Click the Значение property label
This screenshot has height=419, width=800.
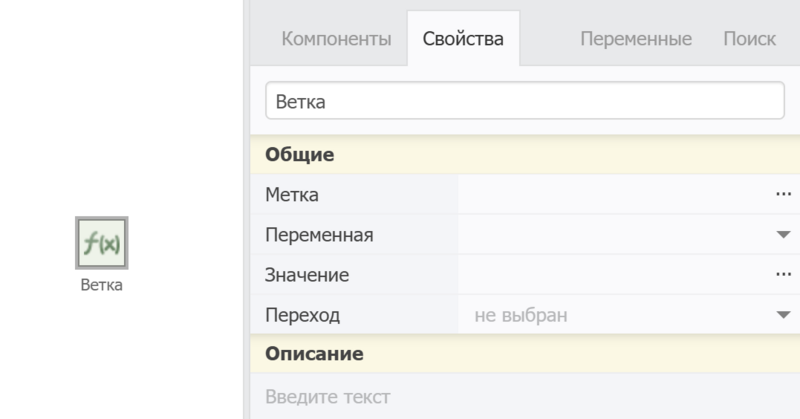pos(307,275)
